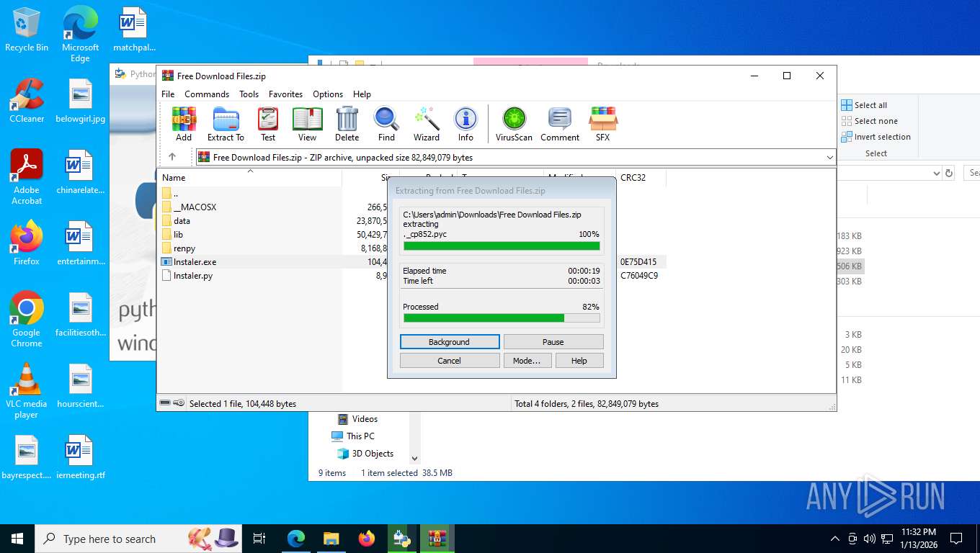980x553 pixels.
Task: Show hidden system tray icons chevron
Action: click(x=835, y=539)
